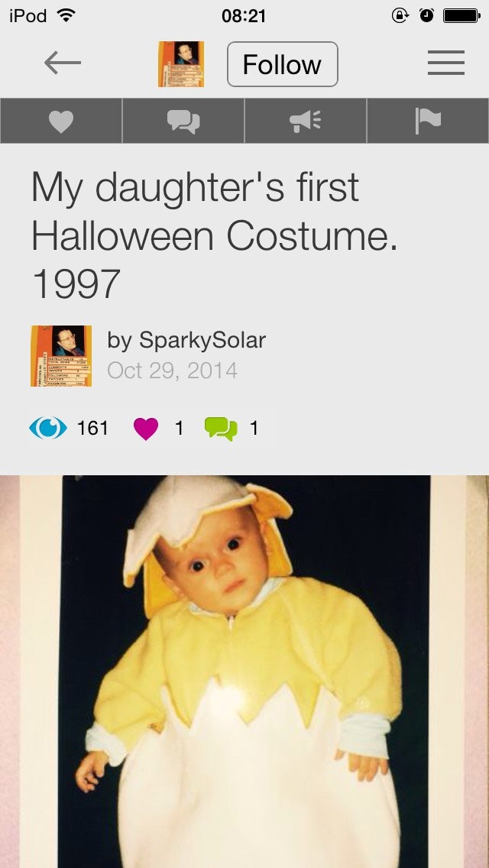Tap the alarm clock status icon
The height and width of the screenshot is (868, 489).
(x=426, y=16)
